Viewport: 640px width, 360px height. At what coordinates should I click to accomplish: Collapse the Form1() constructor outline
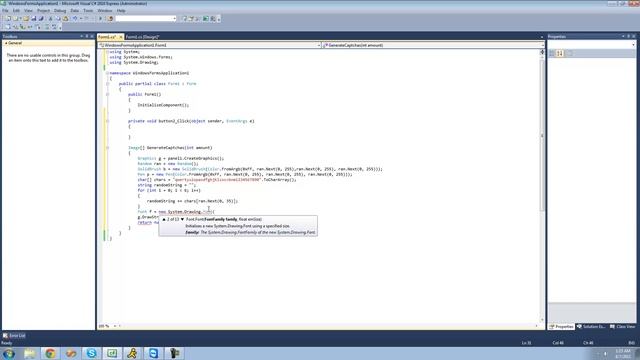pos(107,94)
